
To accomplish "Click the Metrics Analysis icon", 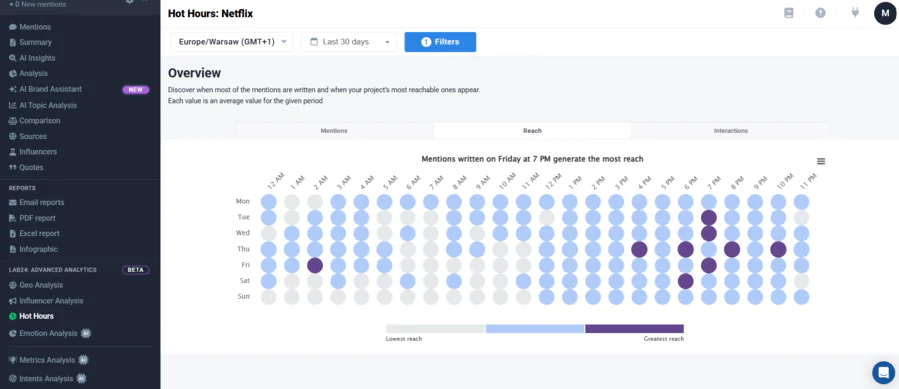I will pyautogui.click(x=13, y=360).
